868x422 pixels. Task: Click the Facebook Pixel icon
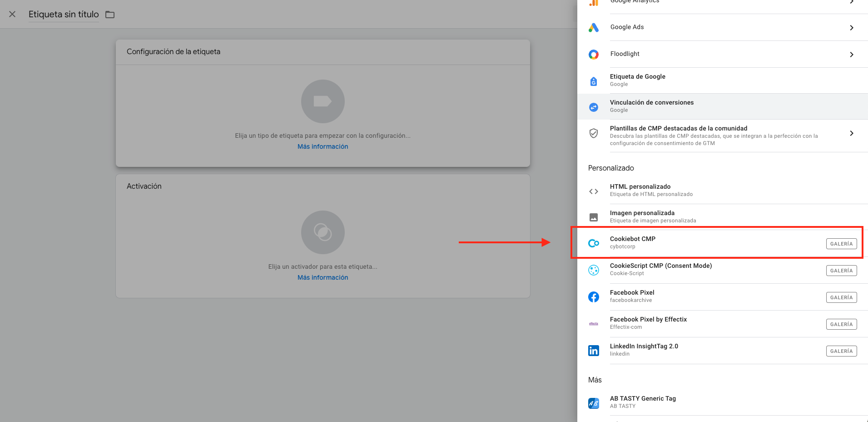[594, 296]
